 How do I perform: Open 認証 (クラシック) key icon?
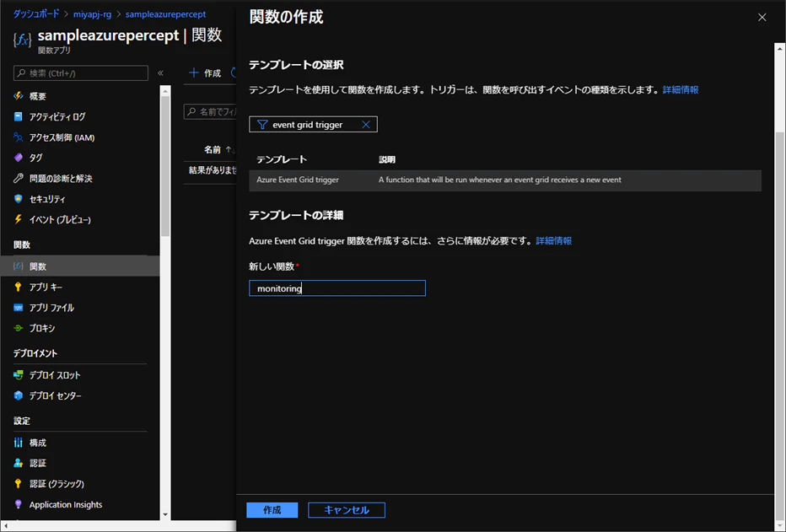[x=18, y=483]
